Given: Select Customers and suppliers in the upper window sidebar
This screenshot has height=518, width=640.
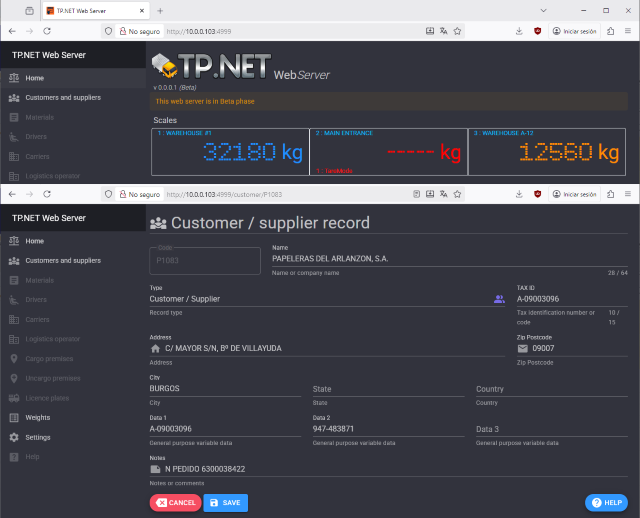Looking at the screenshot, I should tap(62, 98).
